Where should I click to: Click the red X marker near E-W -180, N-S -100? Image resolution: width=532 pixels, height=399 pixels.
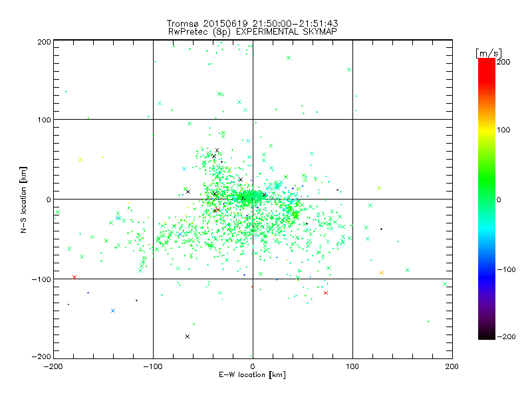coord(74,277)
